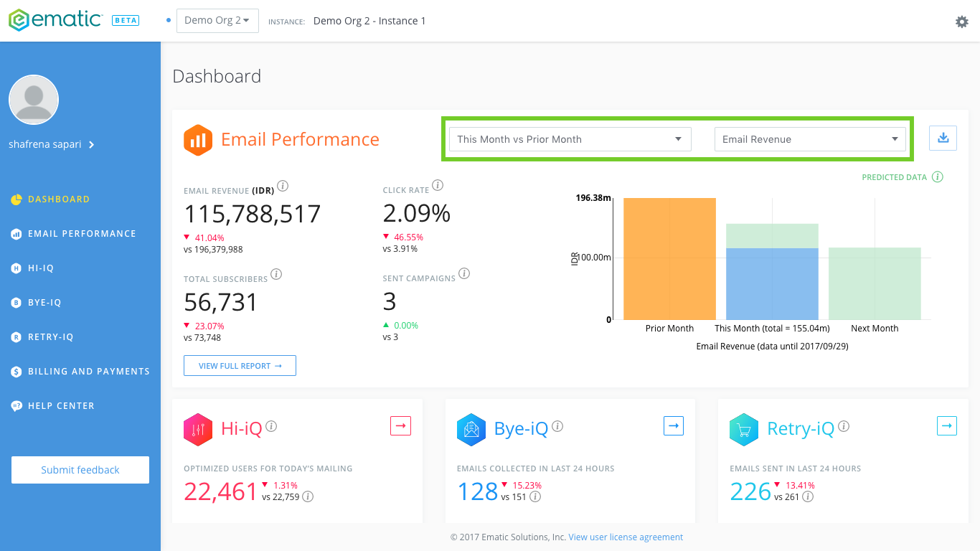Click info icon next to Predicted Data

(x=938, y=176)
